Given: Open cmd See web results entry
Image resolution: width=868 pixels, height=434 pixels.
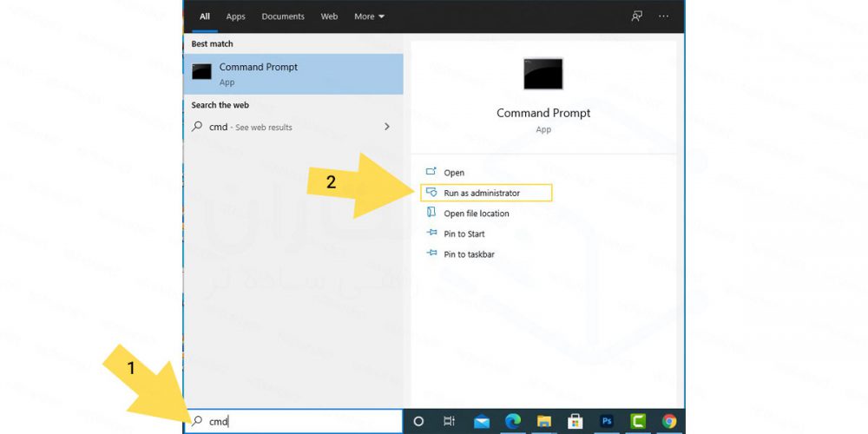Looking at the screenshot, I should click(x=293, y=127).
